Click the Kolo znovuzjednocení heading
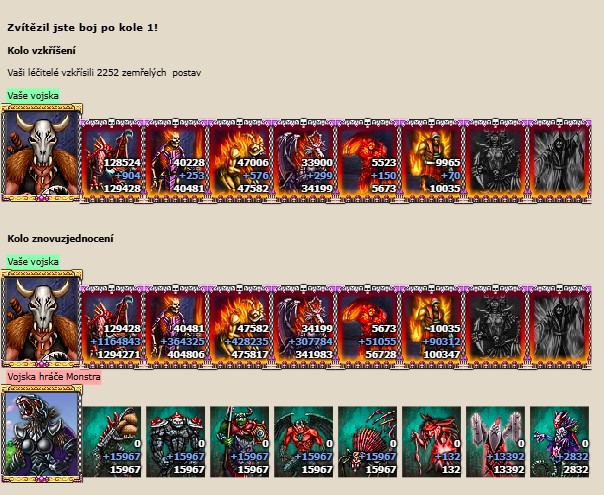Viewport: 604px width, 495px height. pos(60,238)
